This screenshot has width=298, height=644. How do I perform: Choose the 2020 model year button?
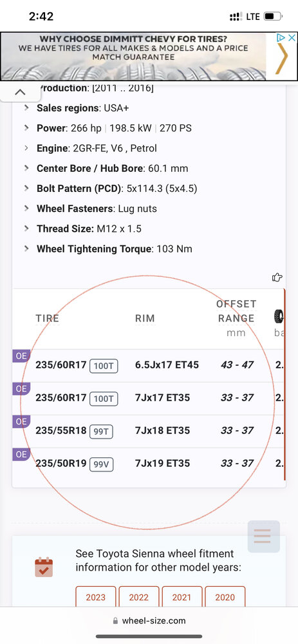(x=225, y=597)
